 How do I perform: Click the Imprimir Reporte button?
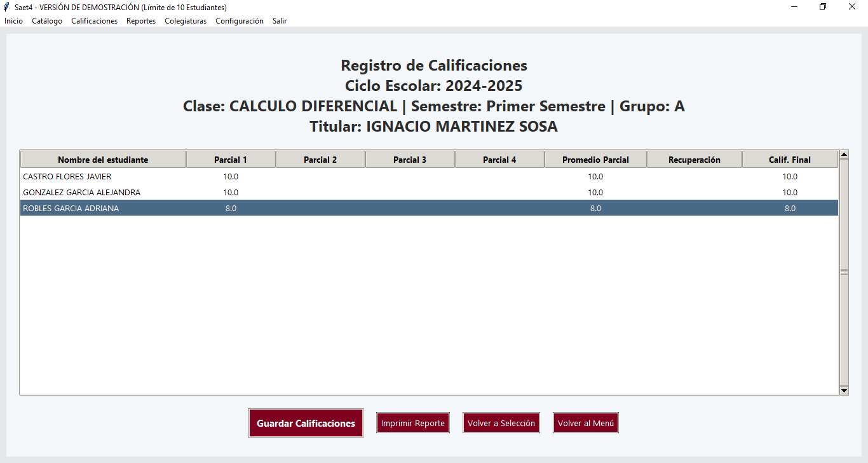(413, 423)
